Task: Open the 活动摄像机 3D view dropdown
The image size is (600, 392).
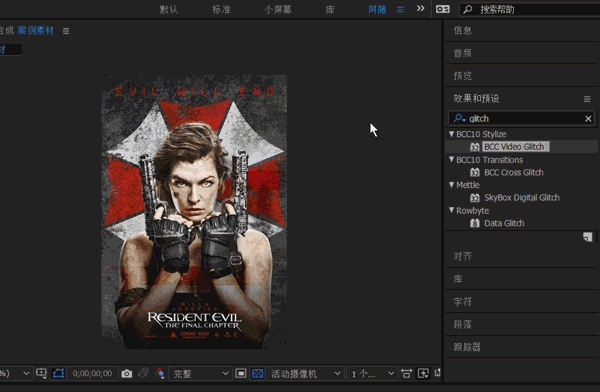Action: coord(304,373)
